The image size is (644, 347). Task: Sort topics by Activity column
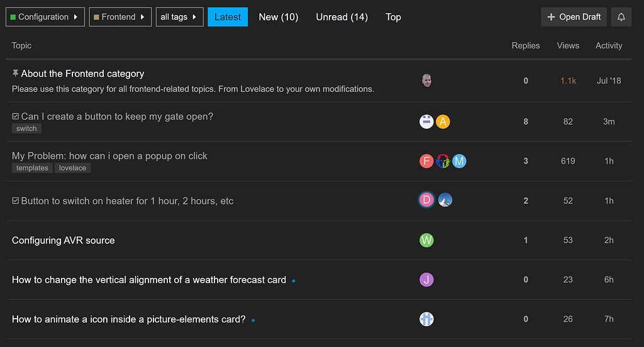(x=609, y=46)
